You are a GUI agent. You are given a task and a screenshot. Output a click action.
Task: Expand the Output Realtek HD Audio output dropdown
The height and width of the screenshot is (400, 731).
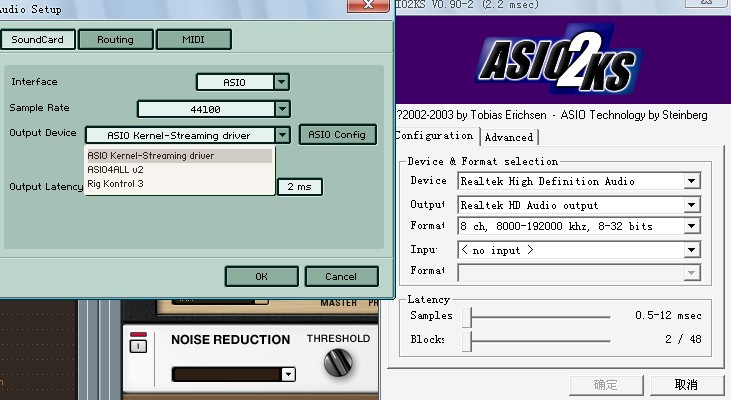pyautogui.click(x=692, y=205)
